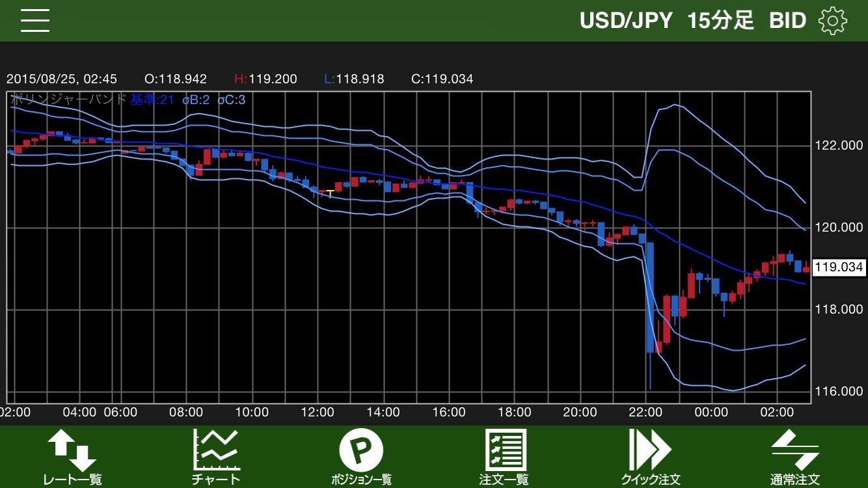
Task: Tap the σC:3 band parameter
Action: click(x=231, y=100)
